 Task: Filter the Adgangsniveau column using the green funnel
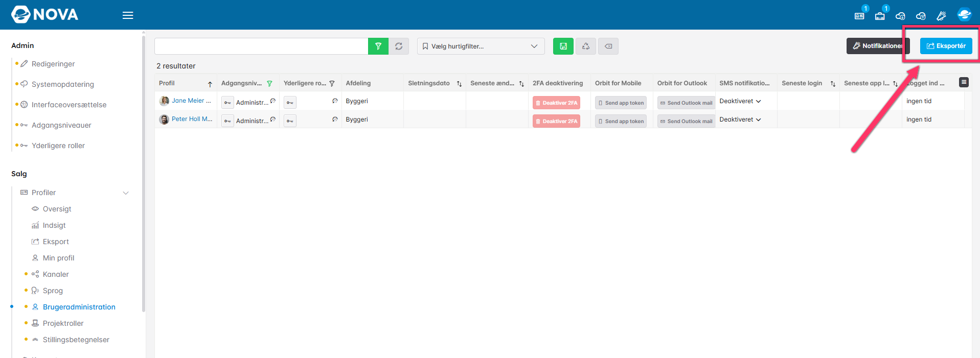pyautogui.click(x=269, y=84)
